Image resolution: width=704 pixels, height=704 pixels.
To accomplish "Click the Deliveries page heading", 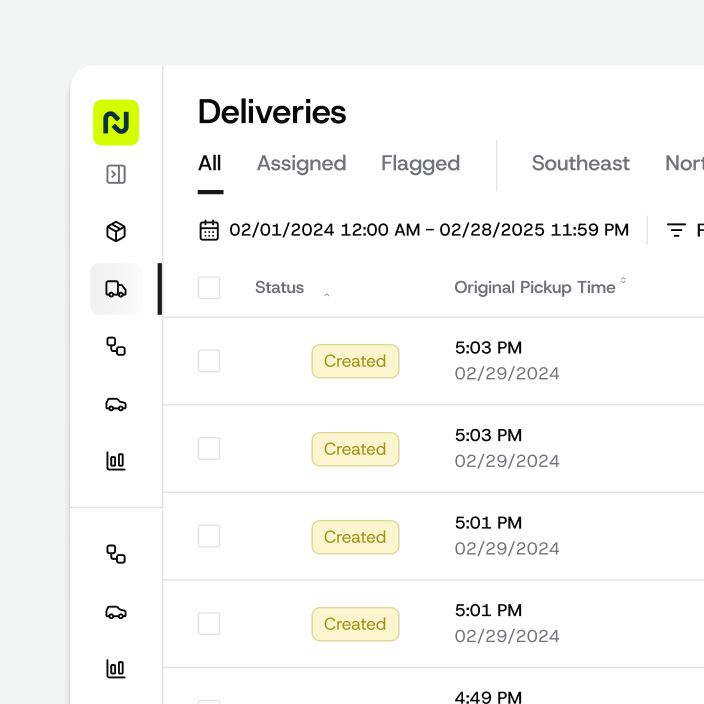I will coord(272,112).
